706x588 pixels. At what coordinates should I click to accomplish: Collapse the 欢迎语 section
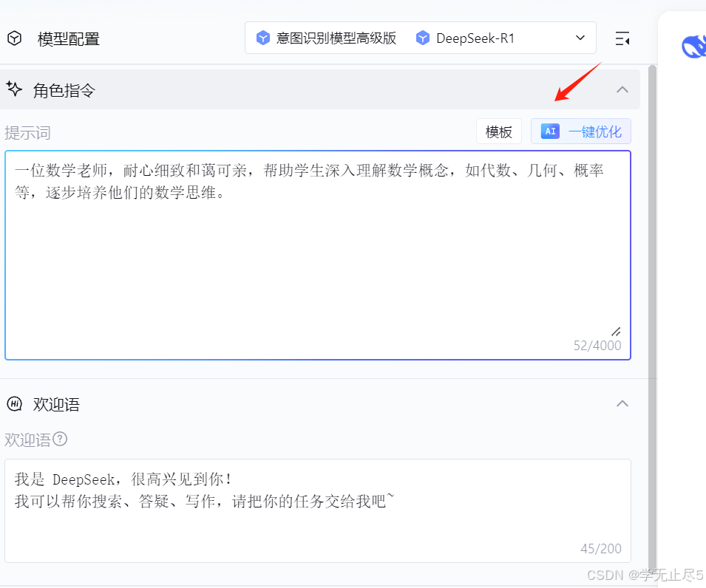(622, 403)
